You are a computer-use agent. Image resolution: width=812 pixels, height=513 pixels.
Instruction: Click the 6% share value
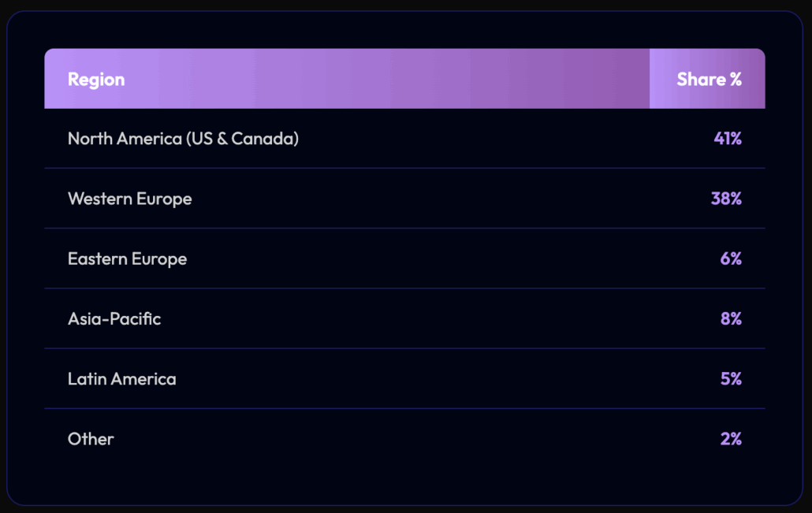click(x=731, y=258)
